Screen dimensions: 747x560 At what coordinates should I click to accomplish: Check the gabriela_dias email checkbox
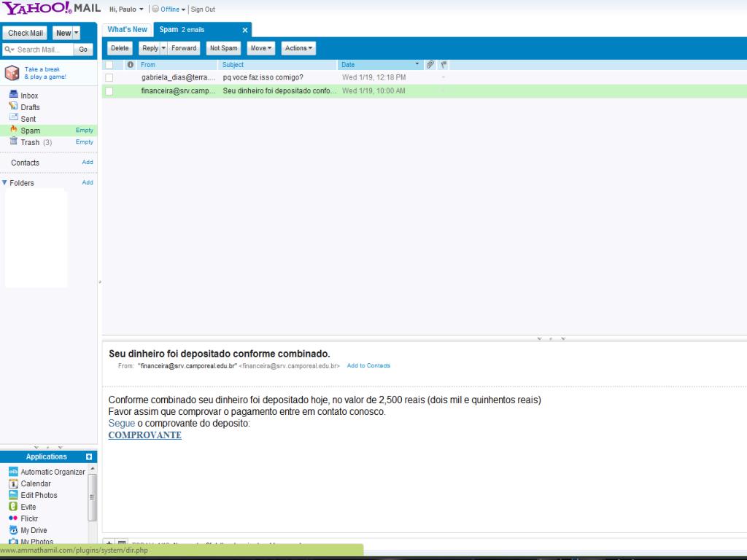pos(109,77)
